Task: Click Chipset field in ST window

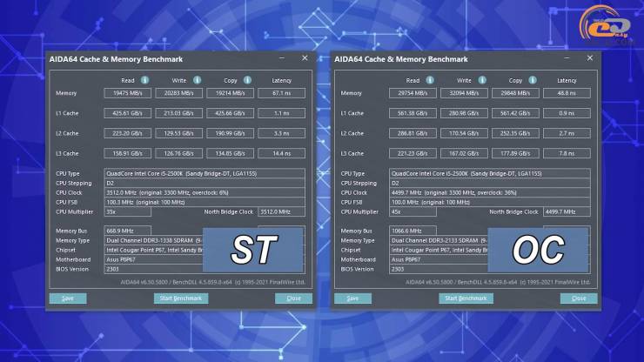Action: 153,250
